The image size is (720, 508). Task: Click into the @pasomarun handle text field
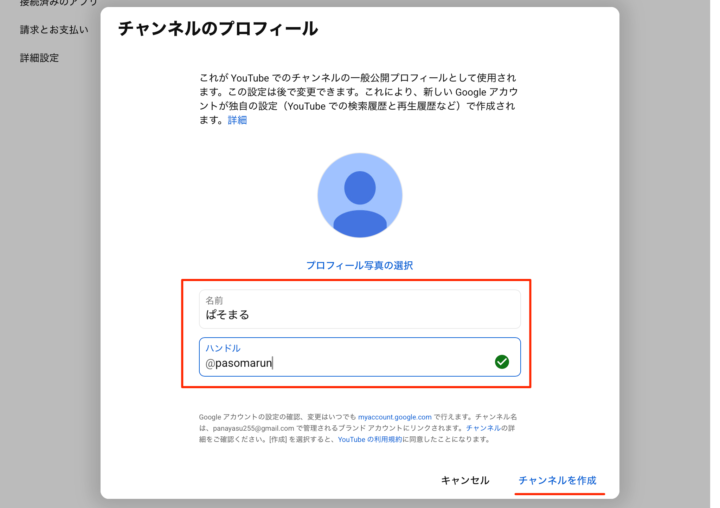pos(340,362)
